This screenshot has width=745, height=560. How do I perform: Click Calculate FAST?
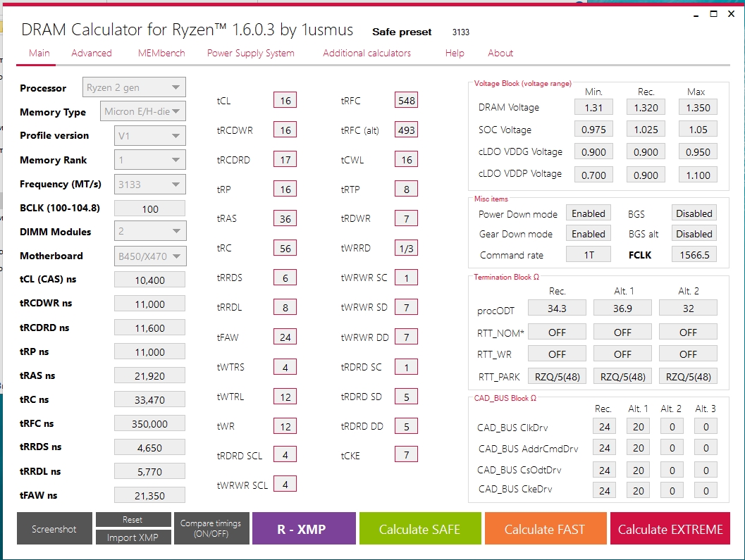pyautogui.click(x=546, y=528)
